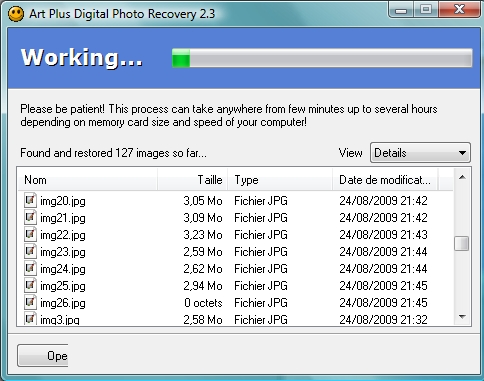Click Fichier JPG type of img26.jpg

point(261,303)
